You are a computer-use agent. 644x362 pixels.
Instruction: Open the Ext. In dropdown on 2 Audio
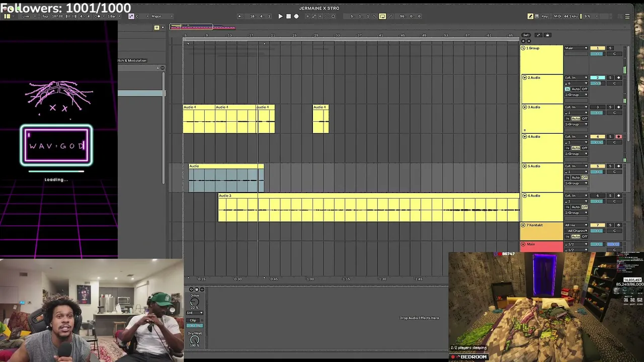point(576,78)
